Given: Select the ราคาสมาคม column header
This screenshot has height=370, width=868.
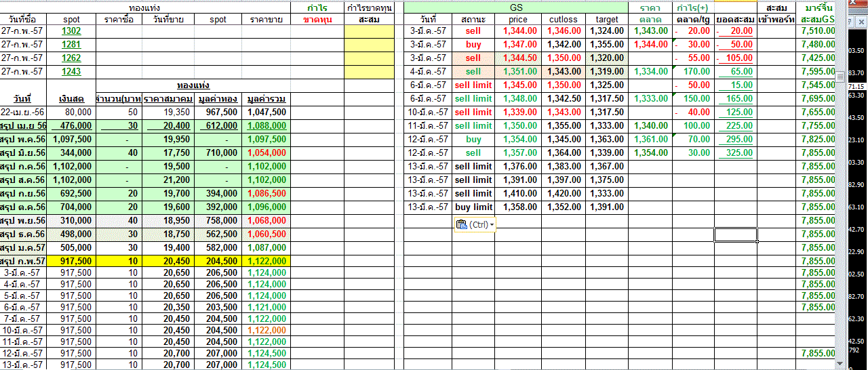Looking at the screenshot, I should (167, 99).
